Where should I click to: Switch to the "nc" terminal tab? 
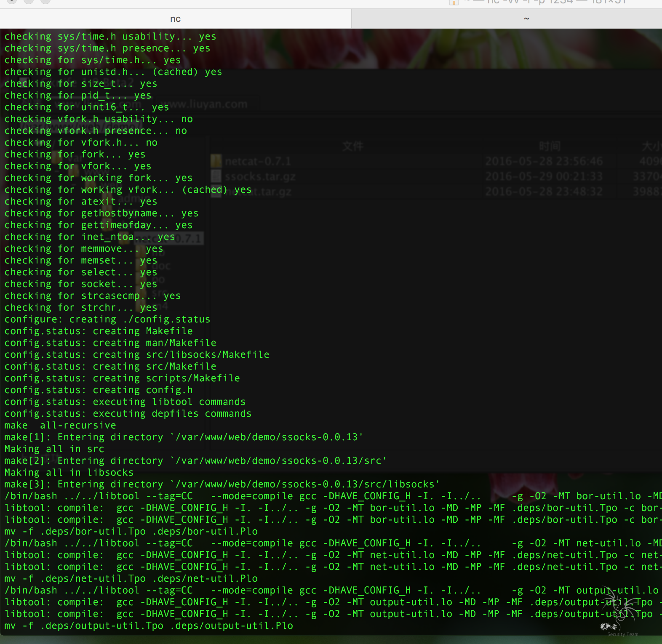click(175, 19)
